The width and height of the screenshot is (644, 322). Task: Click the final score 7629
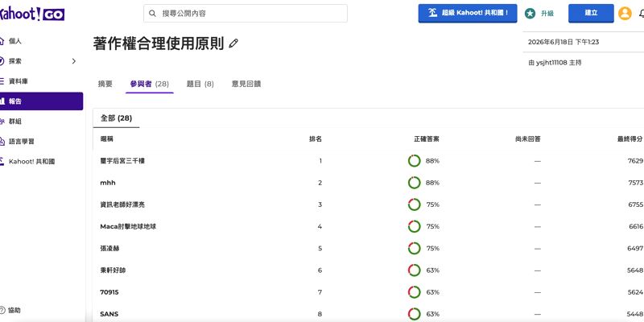[635, 161]
